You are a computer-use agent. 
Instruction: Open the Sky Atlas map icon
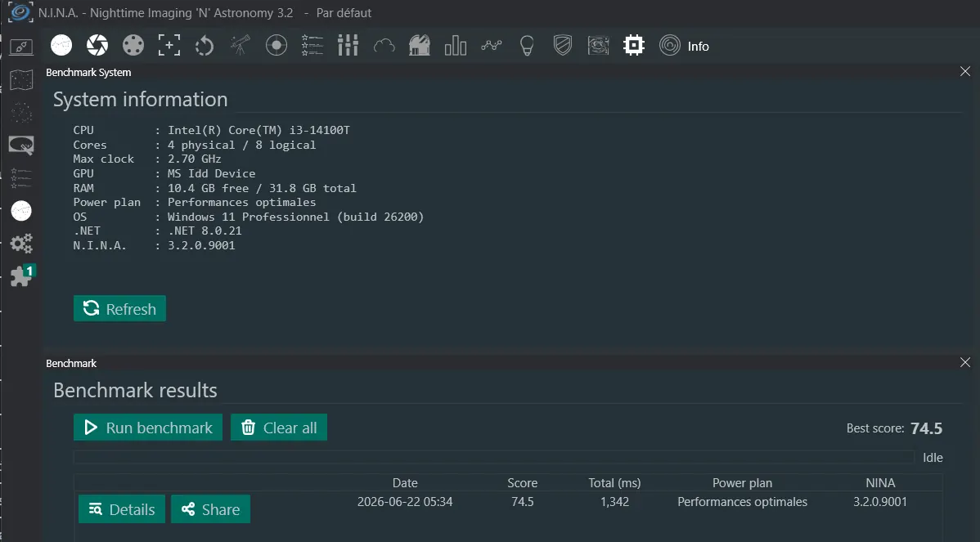click(21, 80)
